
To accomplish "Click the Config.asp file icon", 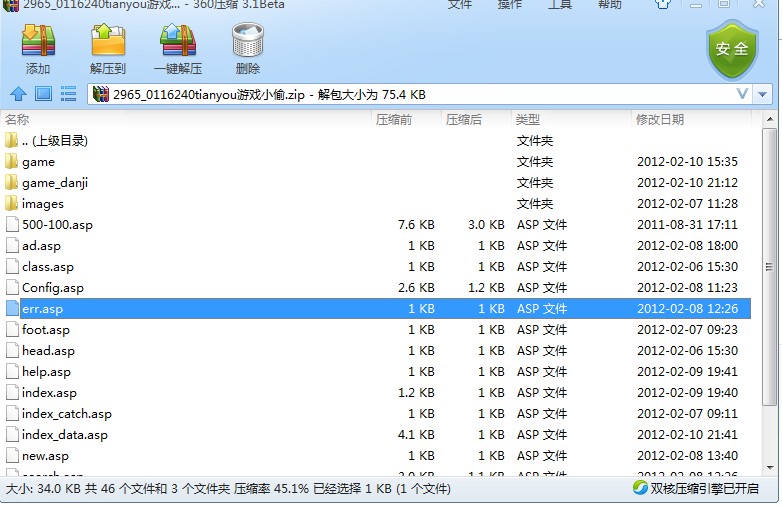I will coord(12,287).
